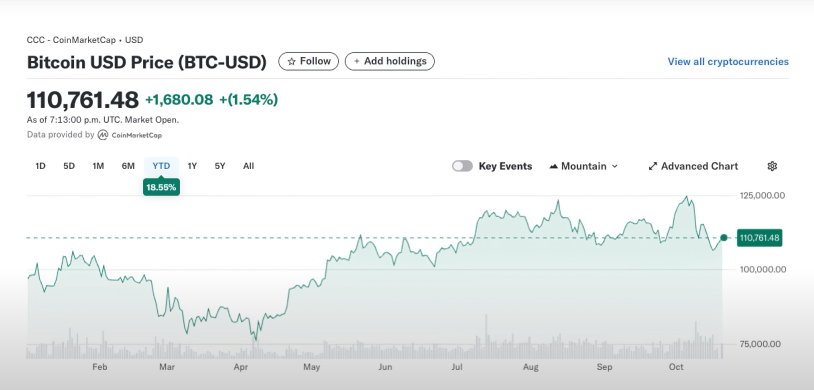This screenshot has height=390, width=814.
Task: Select the 5Y time range
Action: pos(220,166)
